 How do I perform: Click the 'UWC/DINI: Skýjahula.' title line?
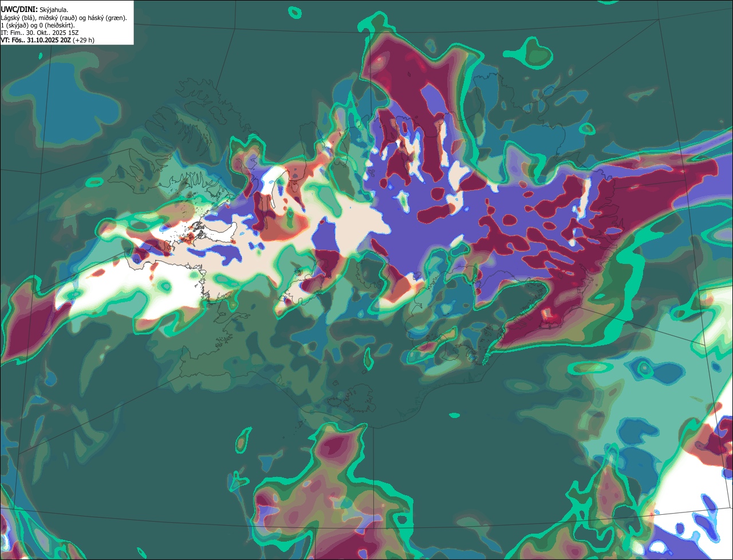coord(34,10)
